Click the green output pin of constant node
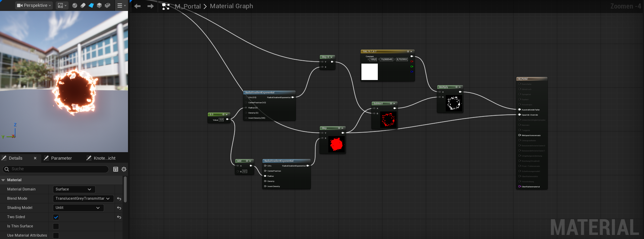This screenshot has width=644, height=239. pyautogui.click(x=412, y=67)
